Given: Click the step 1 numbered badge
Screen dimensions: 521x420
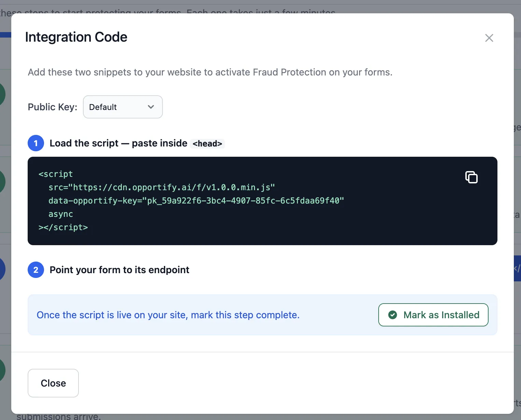Looking at the screenshot, I should click(x=36, y=143).
